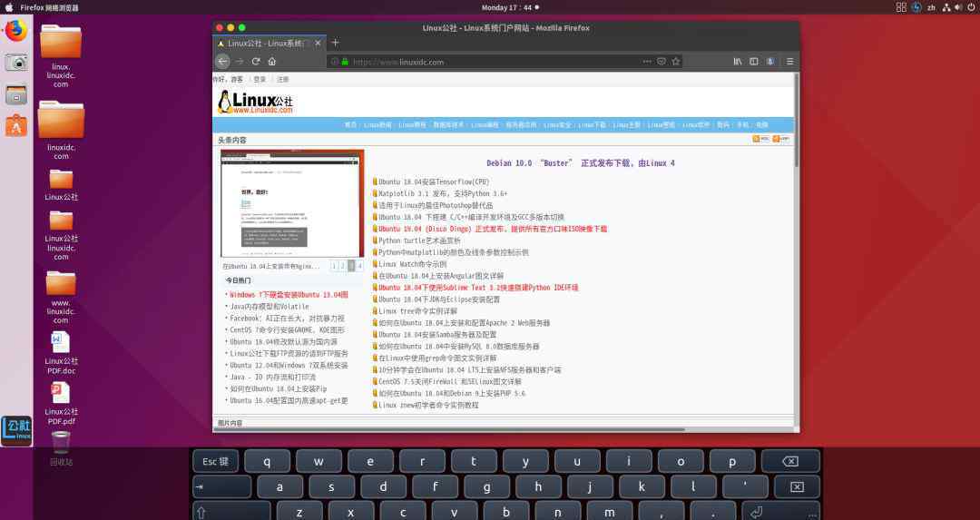
Task: Open the Debian 10.0 Buster headline
Action: pos(581,163)
